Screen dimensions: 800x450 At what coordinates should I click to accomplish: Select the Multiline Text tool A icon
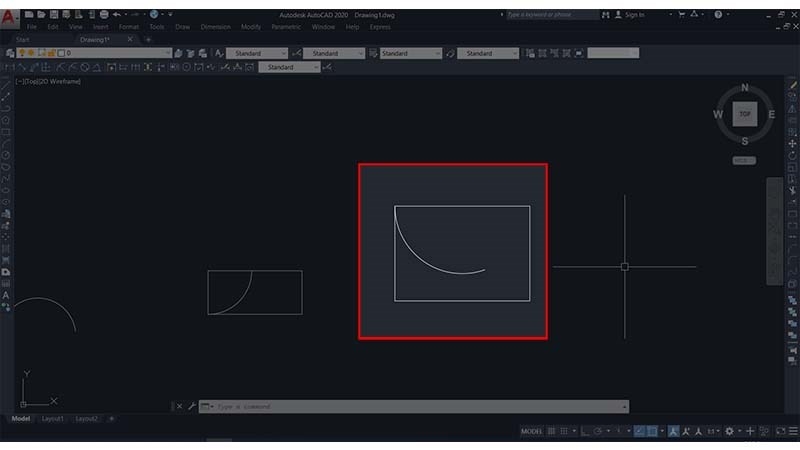[x=6, y=295]
